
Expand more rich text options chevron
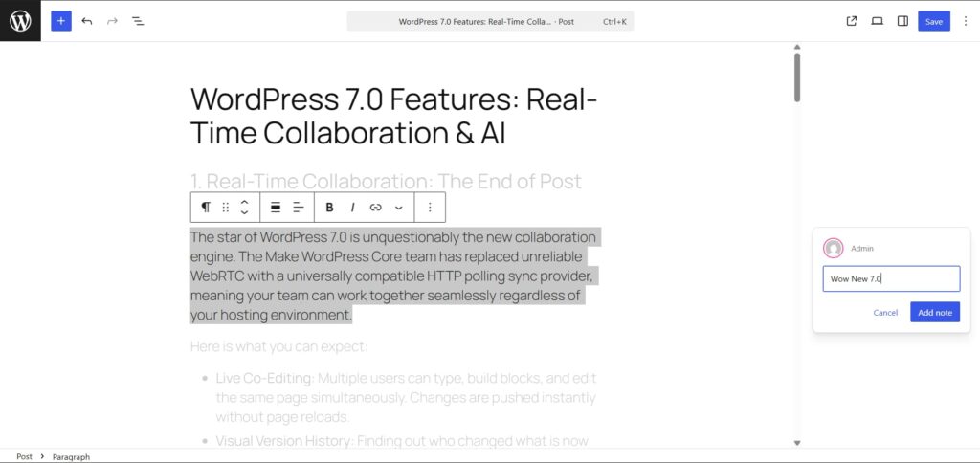pos(399,207)
